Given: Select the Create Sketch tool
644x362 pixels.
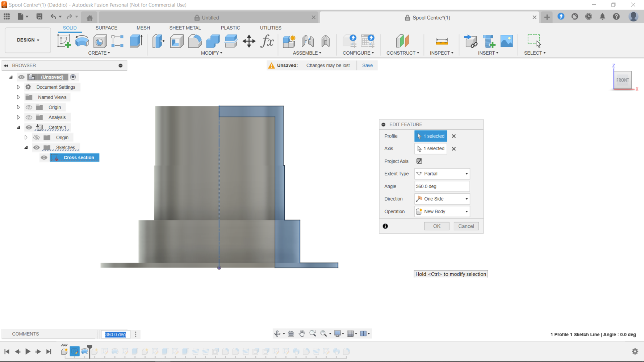Looking at the screenshot, I should tap(64, 41).
